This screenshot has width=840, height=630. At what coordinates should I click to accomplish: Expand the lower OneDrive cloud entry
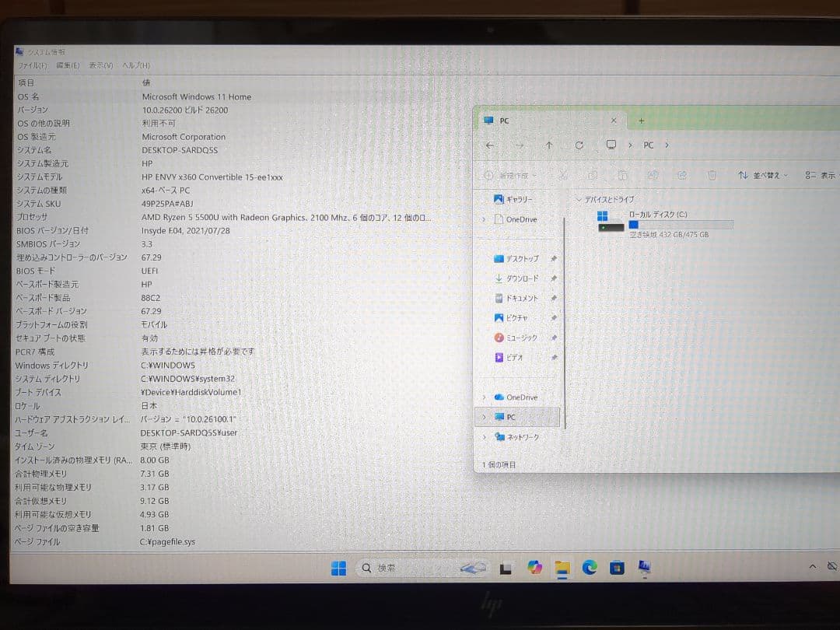pos(484,397)
